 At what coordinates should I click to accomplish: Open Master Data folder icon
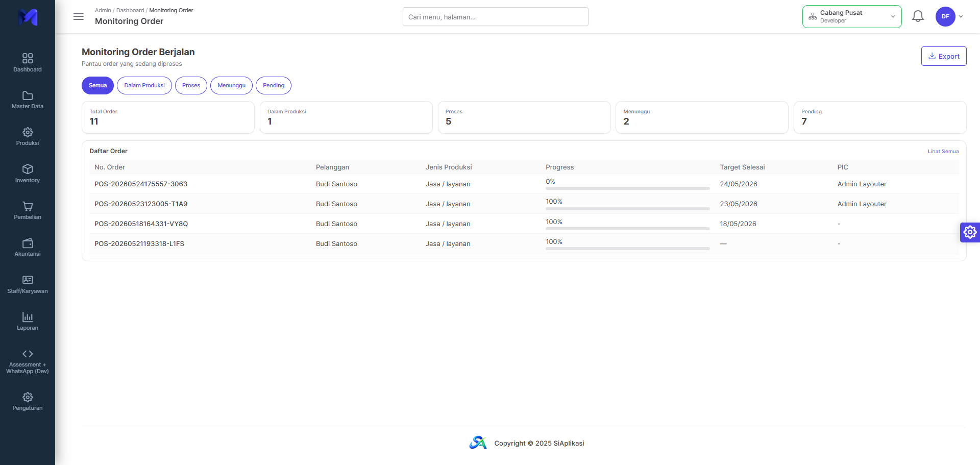pyautogui.click(x=28, y=95)
